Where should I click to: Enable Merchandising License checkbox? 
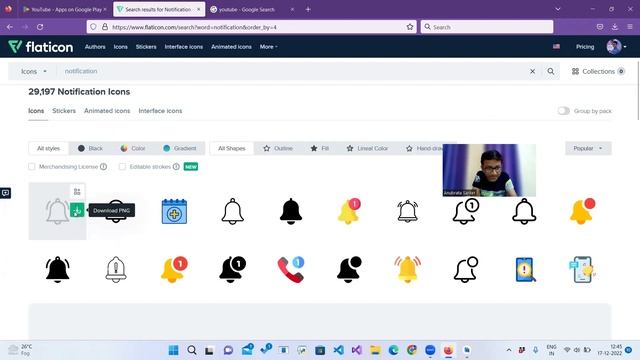(x=32, y=167)
